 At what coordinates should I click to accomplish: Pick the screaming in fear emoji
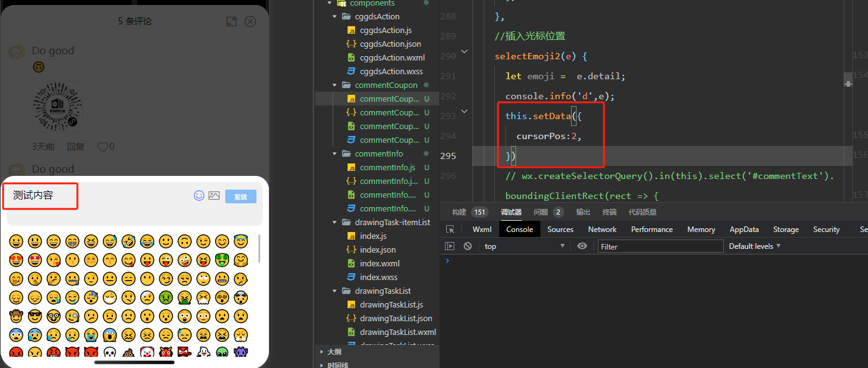tap(109, 335)
